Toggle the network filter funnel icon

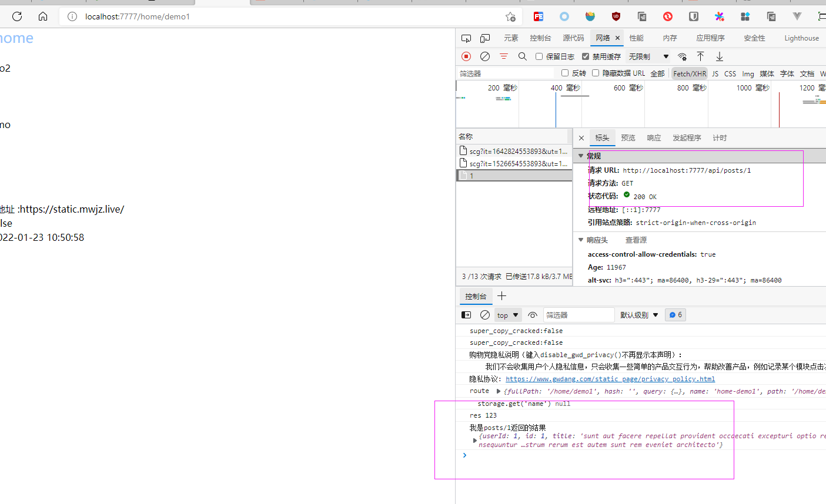point(504,56)
